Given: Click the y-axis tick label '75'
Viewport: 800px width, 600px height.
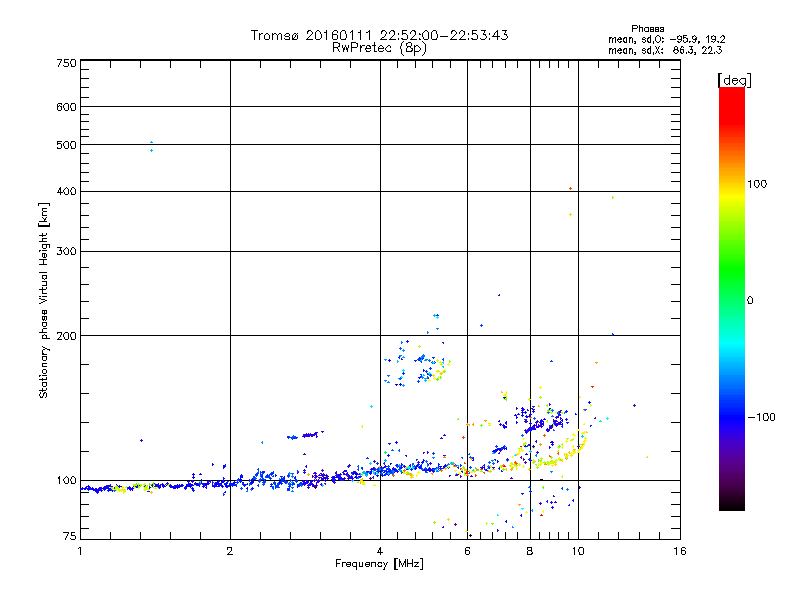Looking at the screenshot, I should (70, 536).
